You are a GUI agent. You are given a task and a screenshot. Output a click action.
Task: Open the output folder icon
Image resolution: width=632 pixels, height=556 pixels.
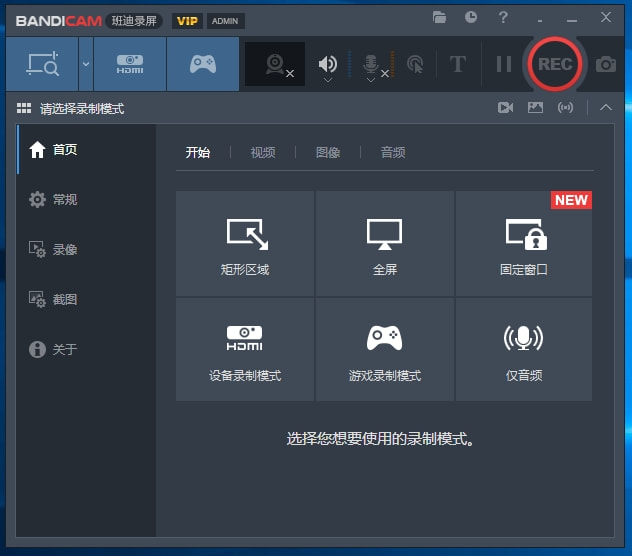[439, 17]
